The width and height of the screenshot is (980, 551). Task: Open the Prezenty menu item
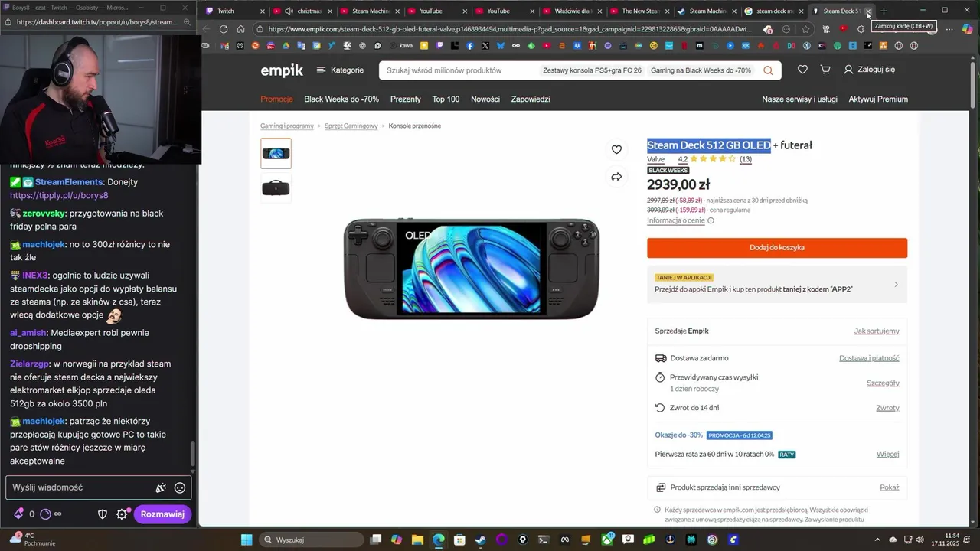click(406, 99)
